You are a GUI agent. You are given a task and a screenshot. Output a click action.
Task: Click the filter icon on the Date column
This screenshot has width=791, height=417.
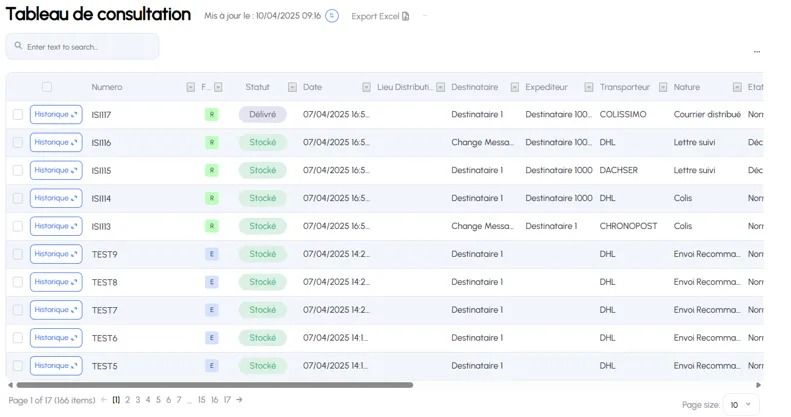pos(366,87)
